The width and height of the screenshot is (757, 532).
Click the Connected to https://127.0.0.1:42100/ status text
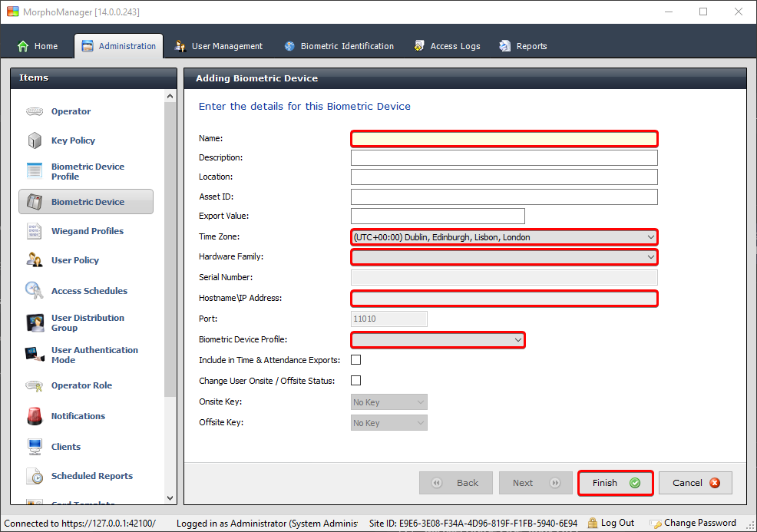(x=80, y=524)
